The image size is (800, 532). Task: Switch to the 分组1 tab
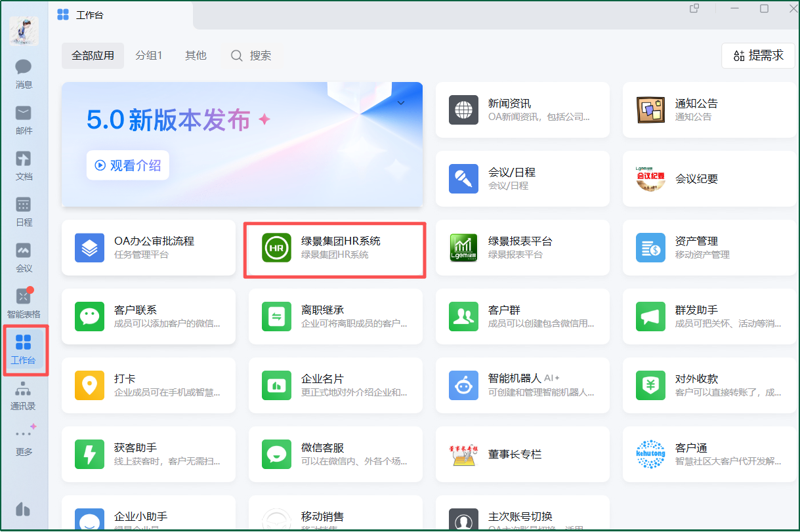149,56
